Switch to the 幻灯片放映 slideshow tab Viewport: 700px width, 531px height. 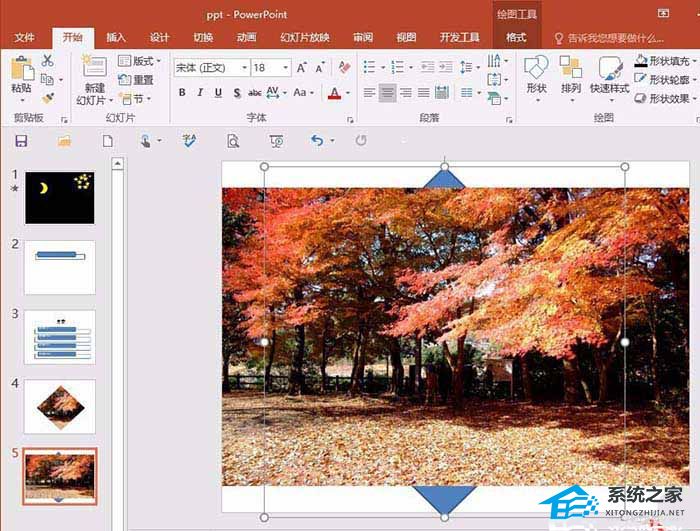tap(304, 38)
